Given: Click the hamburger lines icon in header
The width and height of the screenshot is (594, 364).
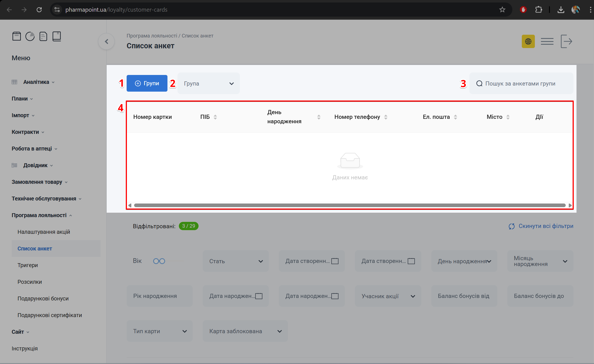Looking at the screenshot, I should click(547, 42).
